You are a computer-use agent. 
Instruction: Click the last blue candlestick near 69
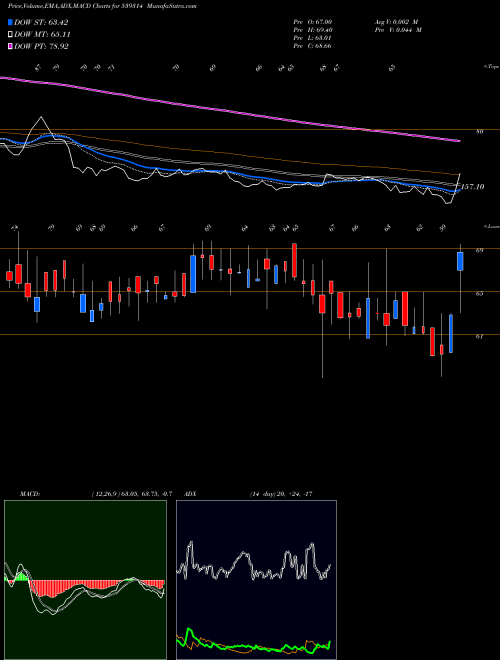460,261
